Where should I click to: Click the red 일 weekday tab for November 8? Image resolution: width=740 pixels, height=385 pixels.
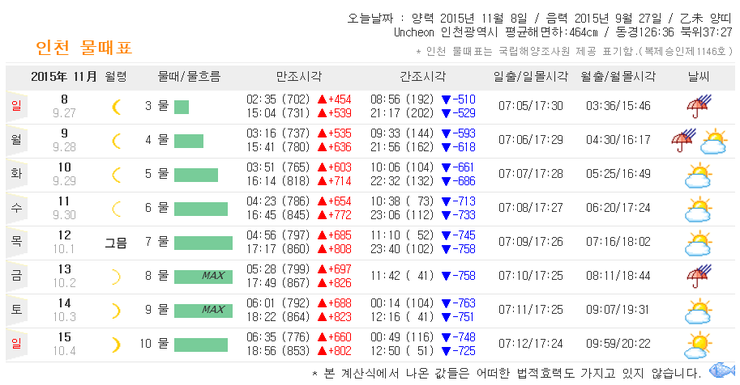[x=17, y=107]
